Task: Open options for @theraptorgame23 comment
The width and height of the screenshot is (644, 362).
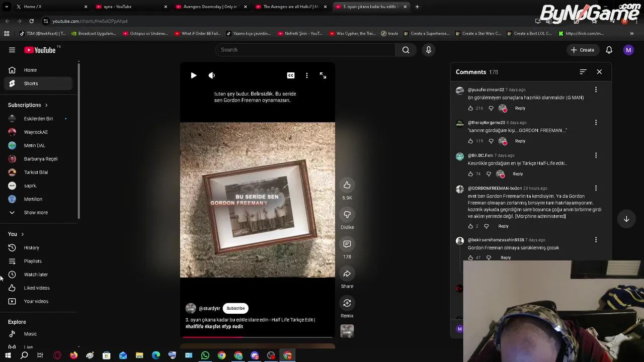Action: coord(596,123)
